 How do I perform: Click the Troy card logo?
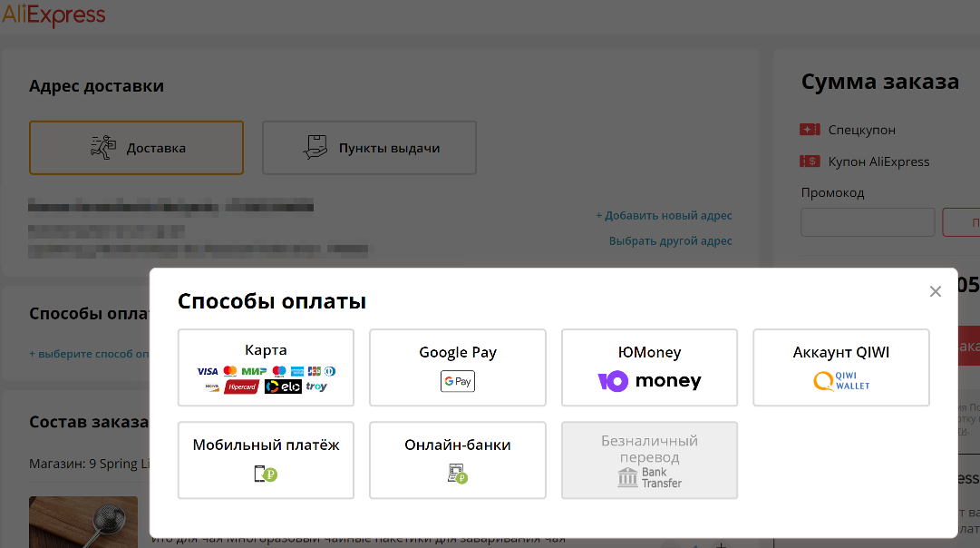point(317,387)
